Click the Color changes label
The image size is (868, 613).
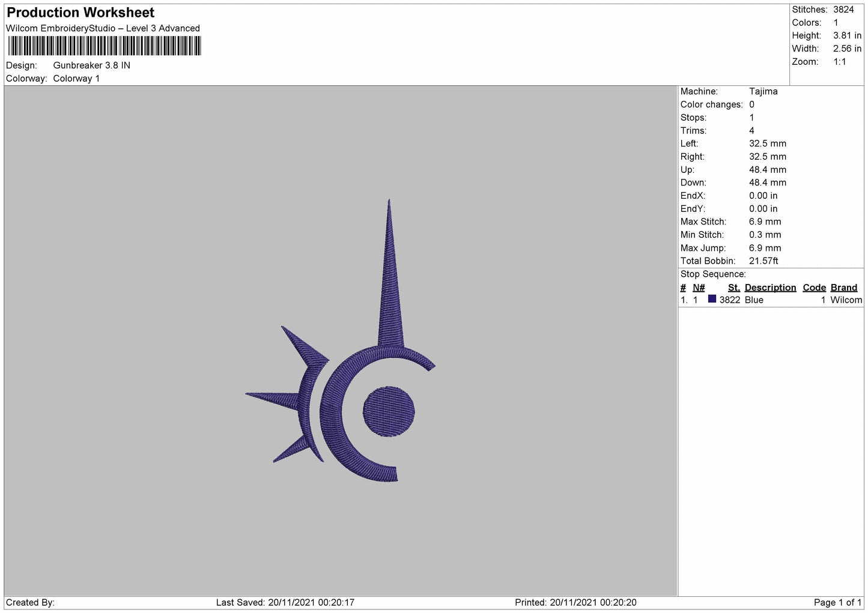[x=711, y=104]
